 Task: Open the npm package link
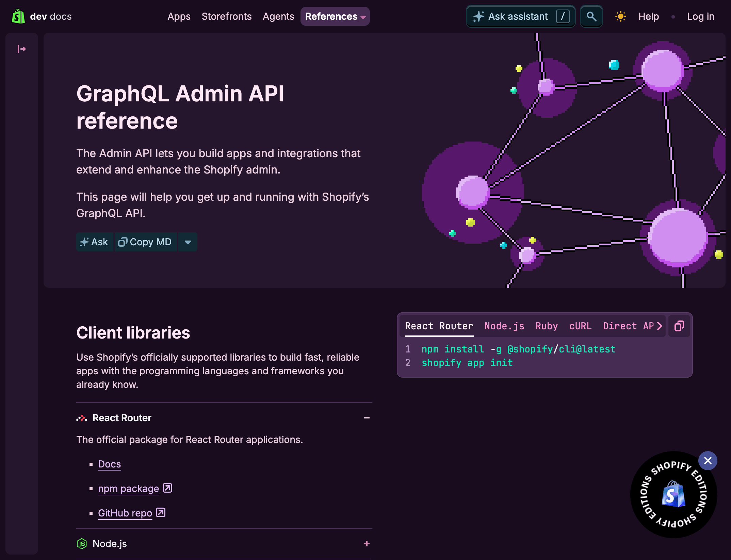(x=129, y=489)
